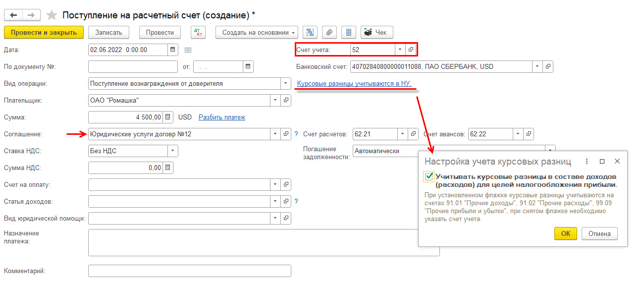Click the back navigation arrow
Image resolution: width=644 pixels, height=287 pixels.
click(14, 15)
